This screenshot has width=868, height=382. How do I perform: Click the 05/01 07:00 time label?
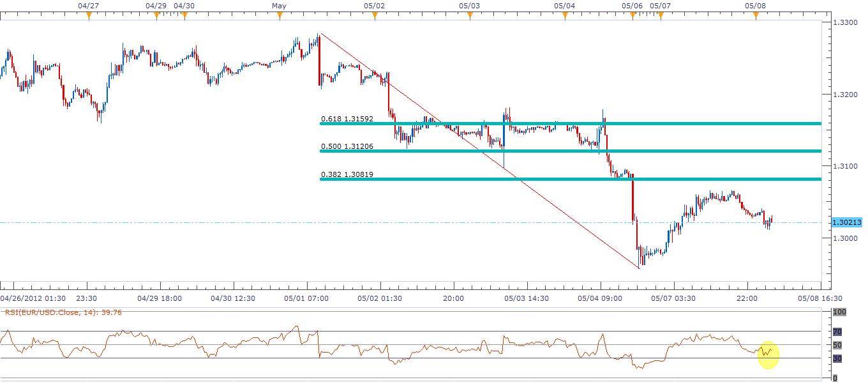pos(306,298)
